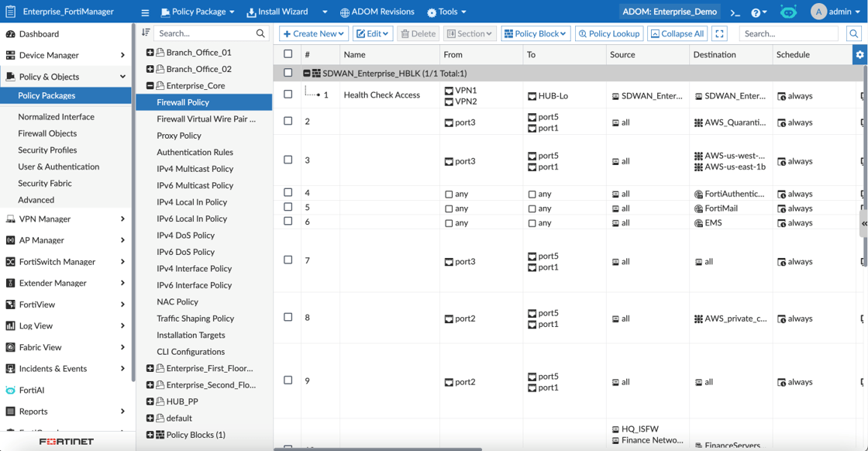Click the AWS-us-east-1b destination entry
This screenshot has width=868, height=451.
point(730,167)
